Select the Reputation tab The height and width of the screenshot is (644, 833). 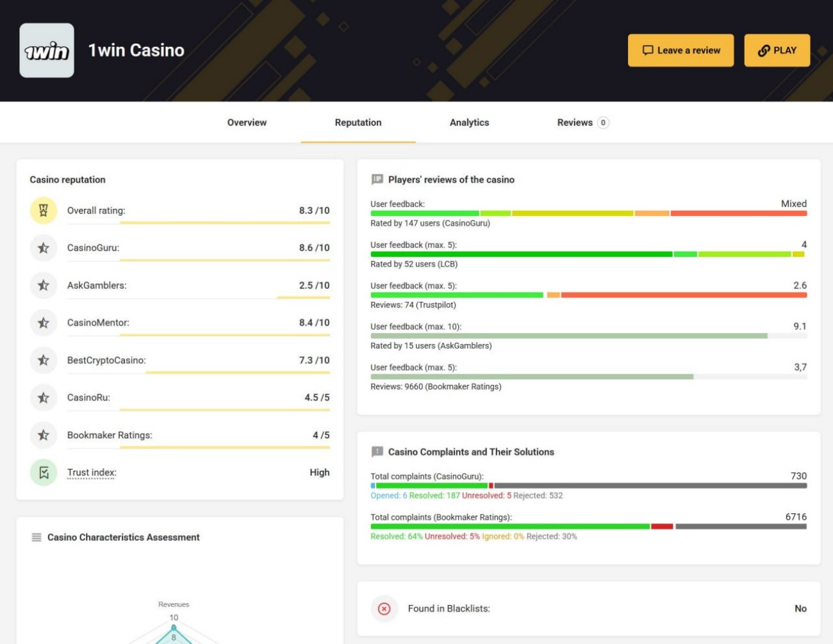click(x=358, y=122)
